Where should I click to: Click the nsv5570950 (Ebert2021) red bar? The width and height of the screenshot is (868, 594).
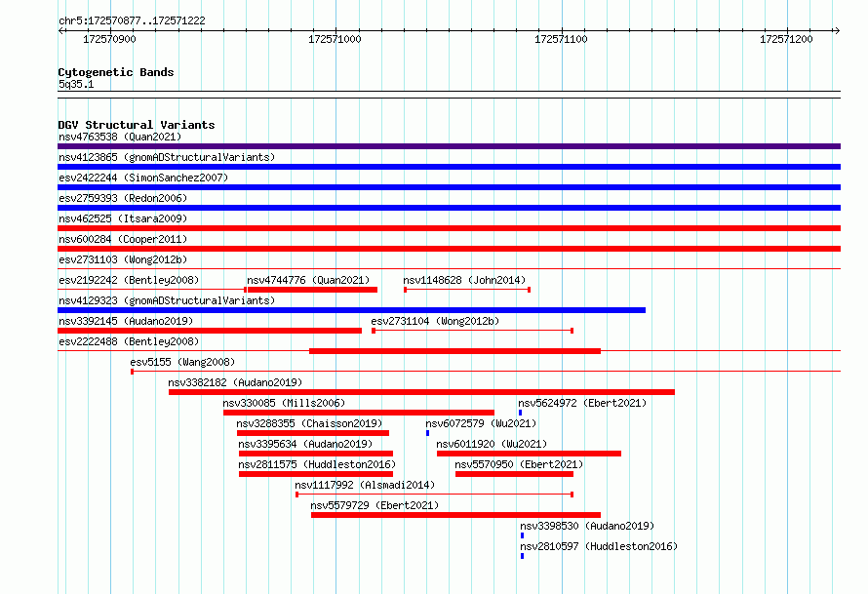514,474
